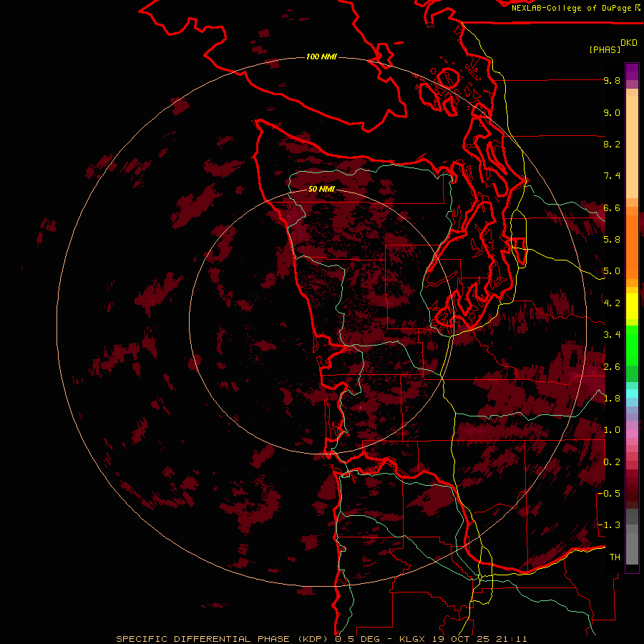Click the 19 OCT 25 date text
This screenshot has height=644, width=644.
click(461, 639)
